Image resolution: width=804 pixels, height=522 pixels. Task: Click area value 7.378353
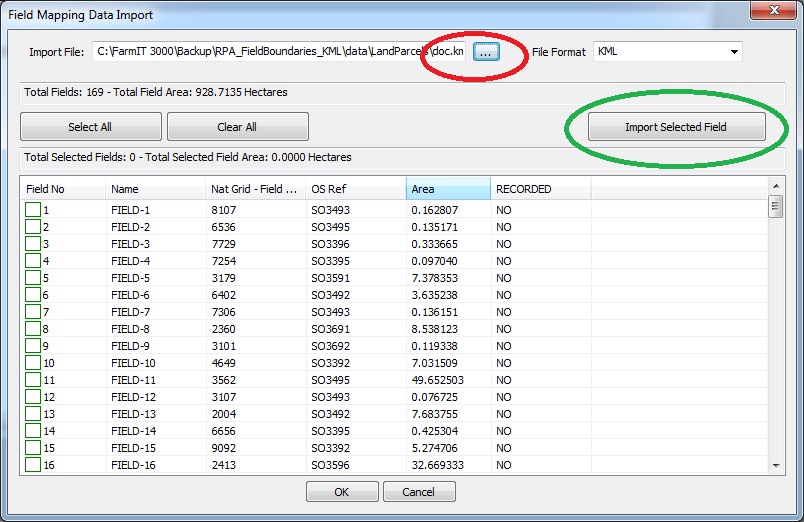(x=434, y=278)
